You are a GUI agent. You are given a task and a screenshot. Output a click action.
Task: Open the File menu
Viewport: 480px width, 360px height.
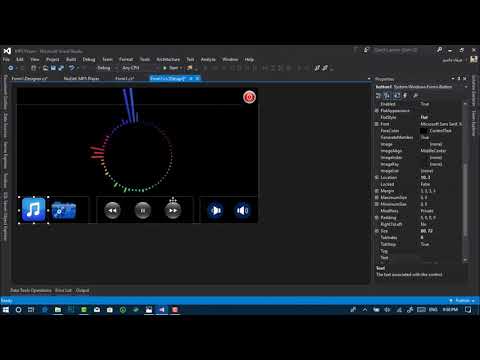(6, 59)
